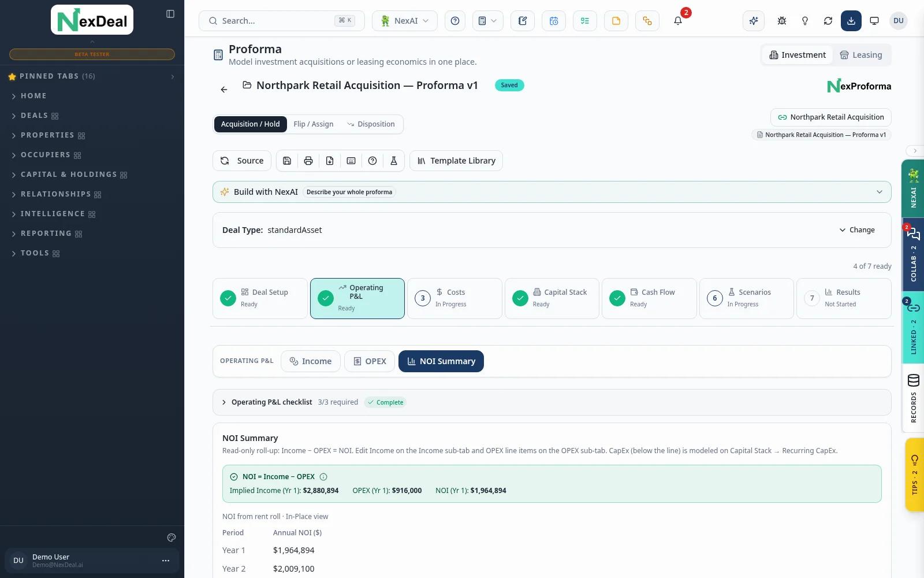This screenshot has width=924, height=578.
Task: Click the flask test icon in the toolbar
Action: pos(394,161)
